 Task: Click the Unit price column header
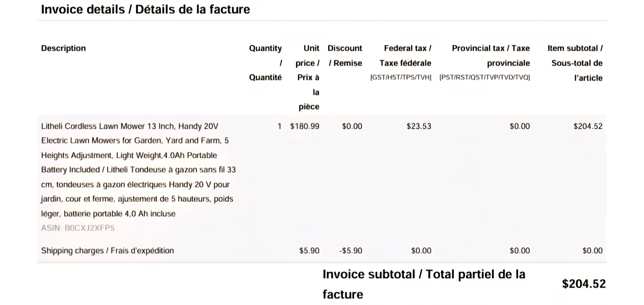(308, 78)
